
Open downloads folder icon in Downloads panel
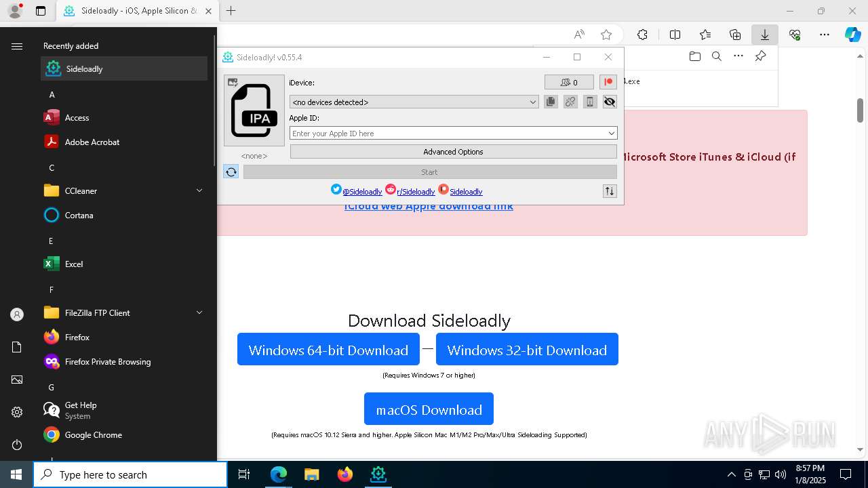pyautogui.click(x=694, y=56)
